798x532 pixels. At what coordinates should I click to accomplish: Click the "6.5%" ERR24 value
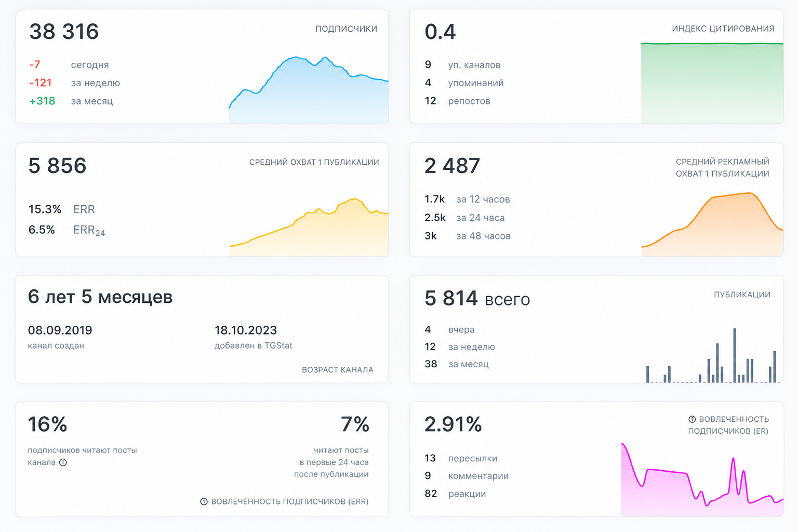tap(42, 230)
